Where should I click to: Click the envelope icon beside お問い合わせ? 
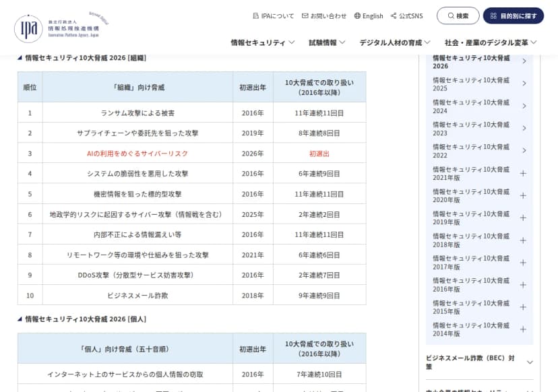[305, 15]
